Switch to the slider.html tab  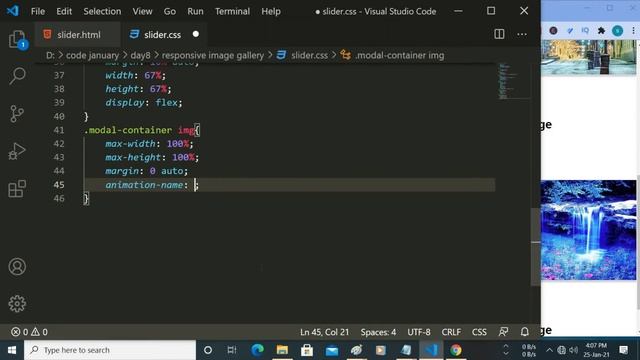(78, 35)
